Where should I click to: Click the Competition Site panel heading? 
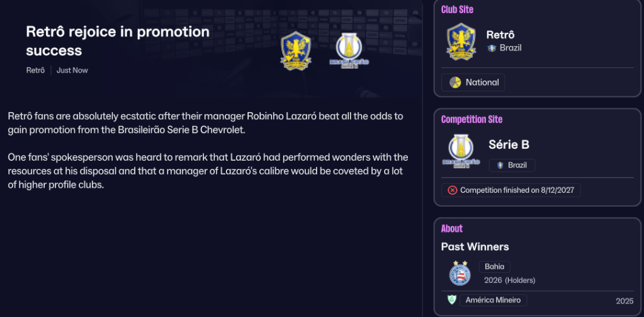[472, 120]
